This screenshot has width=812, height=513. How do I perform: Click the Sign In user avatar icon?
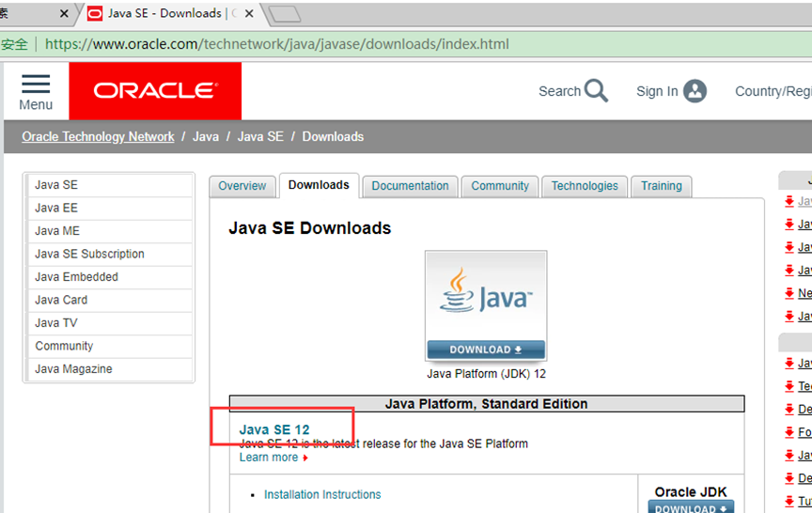pos(695,91)
